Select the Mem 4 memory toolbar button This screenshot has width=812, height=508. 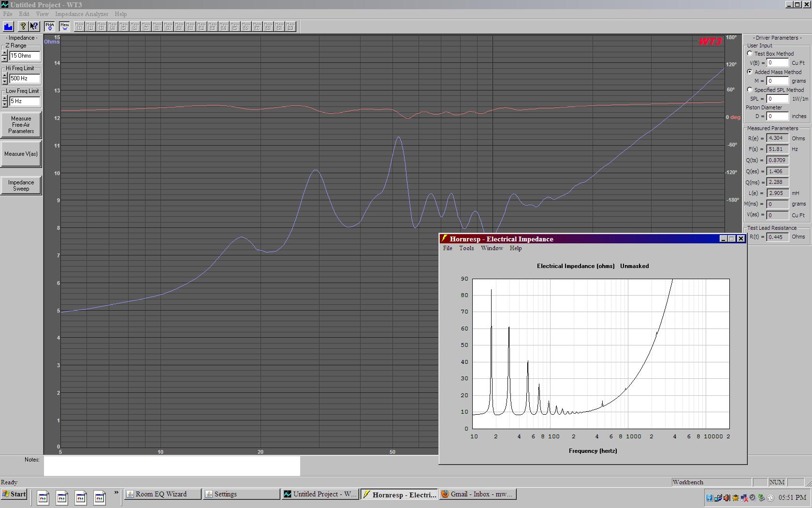pos(113,27)
